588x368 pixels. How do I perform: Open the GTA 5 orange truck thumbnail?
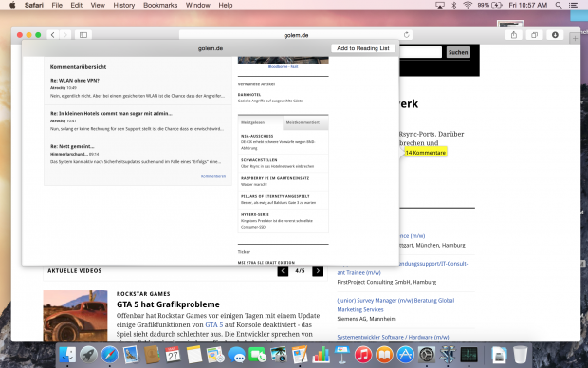click(x=75, y=316)
